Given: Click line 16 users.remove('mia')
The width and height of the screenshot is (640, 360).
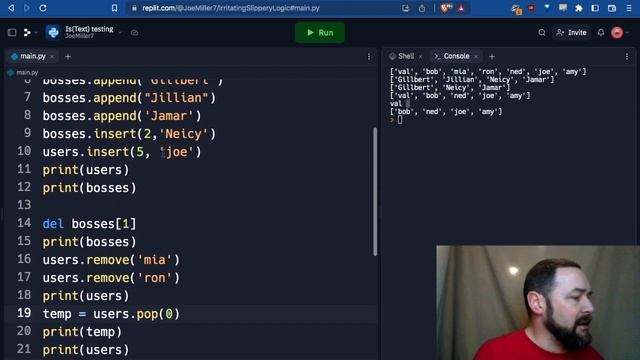Looking at the screenshot, I should (x=111, y=260).
